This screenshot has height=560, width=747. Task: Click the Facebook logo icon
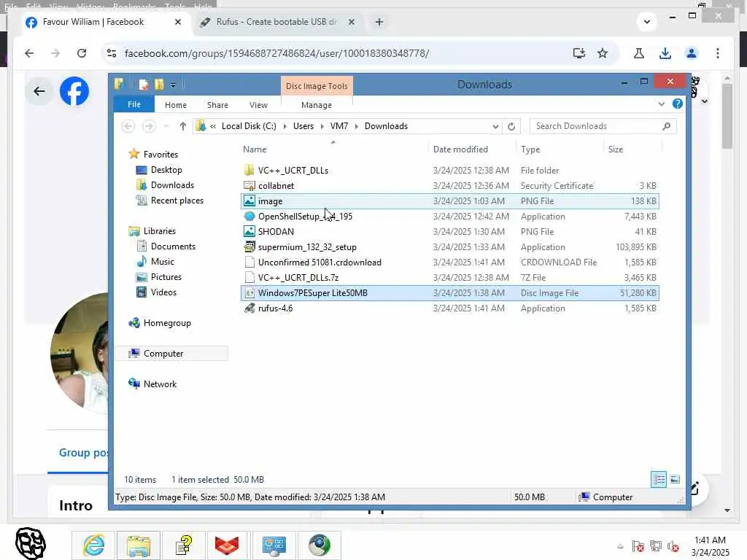click(x=74, y=91)
